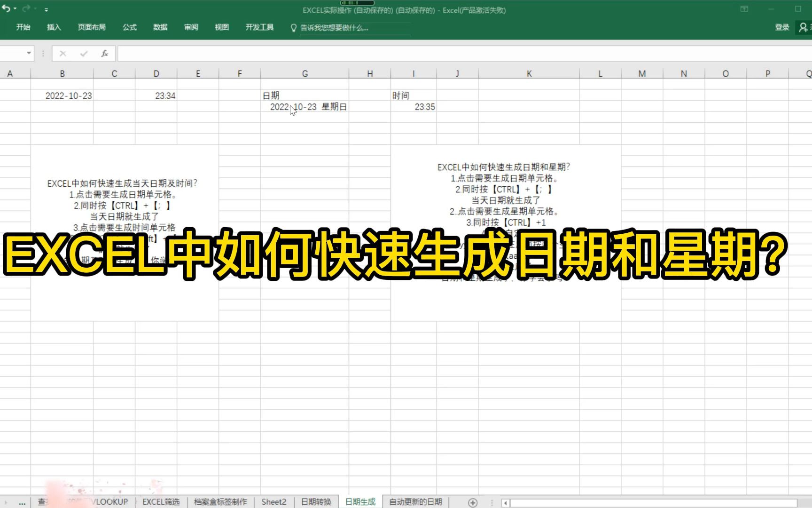Click the share person icon
This screenshot has height=508, width=812.
click(x=804, y=27)
